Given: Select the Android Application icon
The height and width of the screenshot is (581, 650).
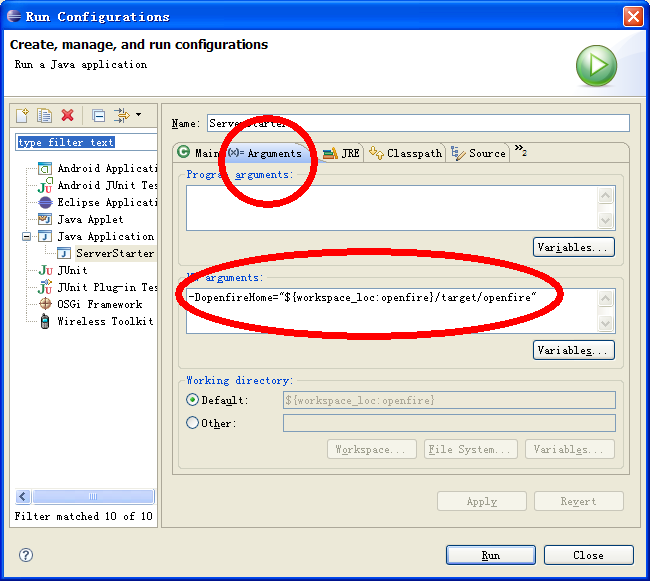Looking at the screenshot, I should [x=45, y=169].
